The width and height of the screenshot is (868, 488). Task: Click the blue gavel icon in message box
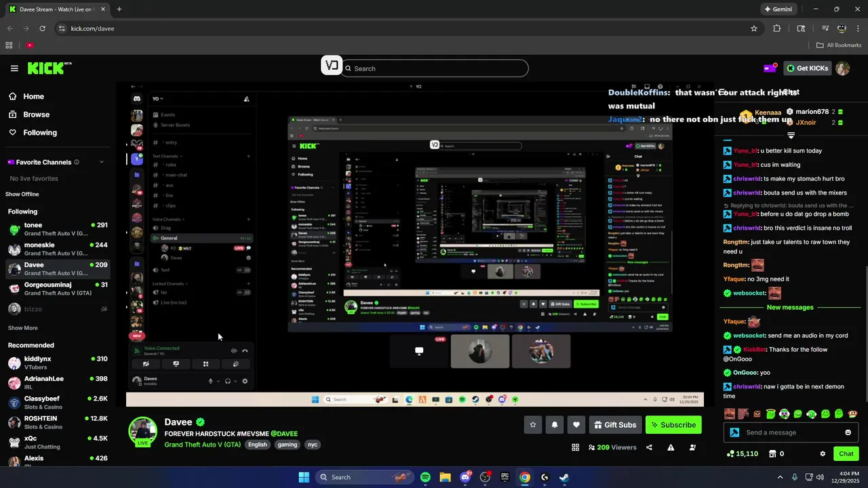tap(734, 432)
